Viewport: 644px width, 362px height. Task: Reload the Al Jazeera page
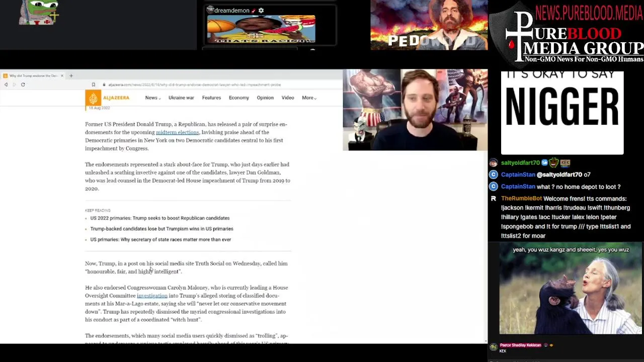coord(23,84)
